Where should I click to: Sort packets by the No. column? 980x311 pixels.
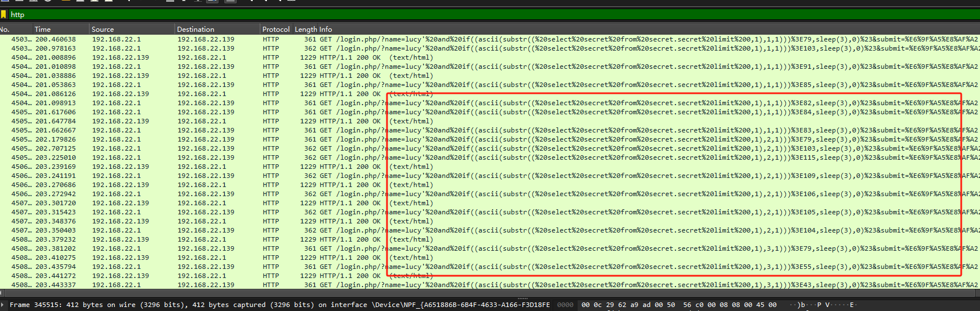pos(5,29)
